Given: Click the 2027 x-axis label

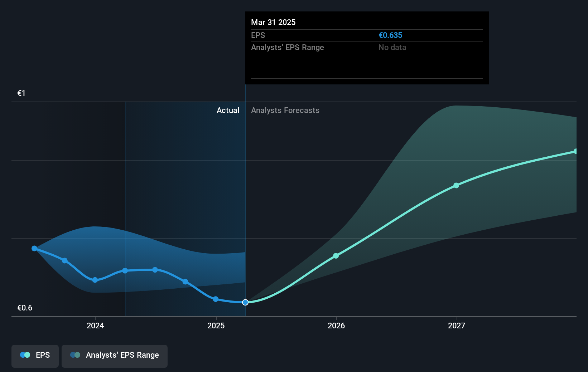Looking at the screenshot, I should pos(457,325).
